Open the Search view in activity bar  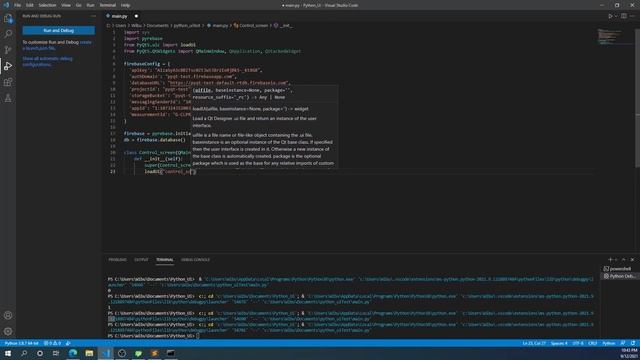point(8,34)
